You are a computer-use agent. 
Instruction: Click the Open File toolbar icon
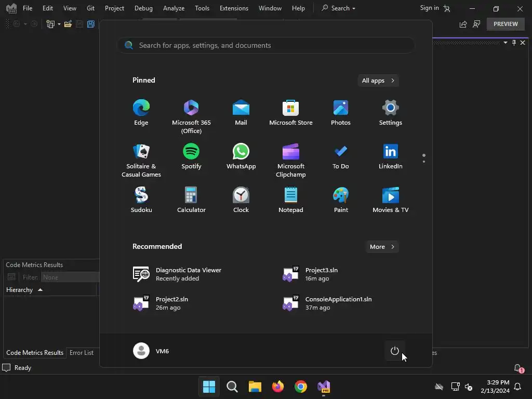[68, 24]
